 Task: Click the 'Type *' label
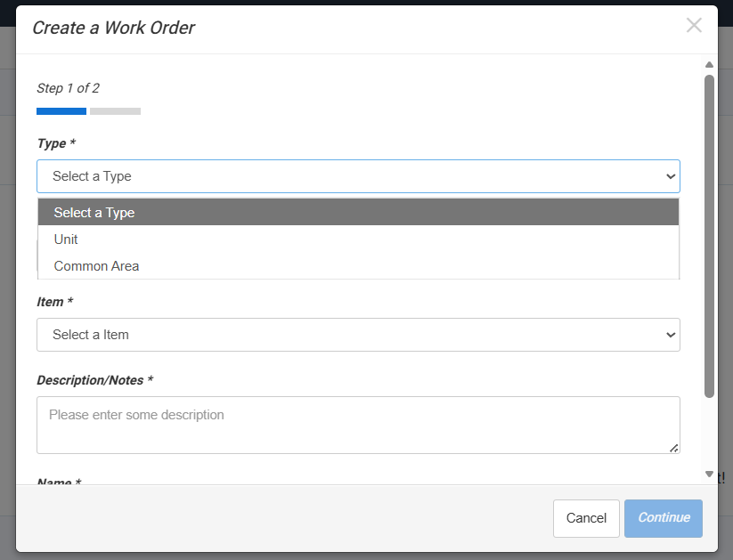[x=56, y=143]
